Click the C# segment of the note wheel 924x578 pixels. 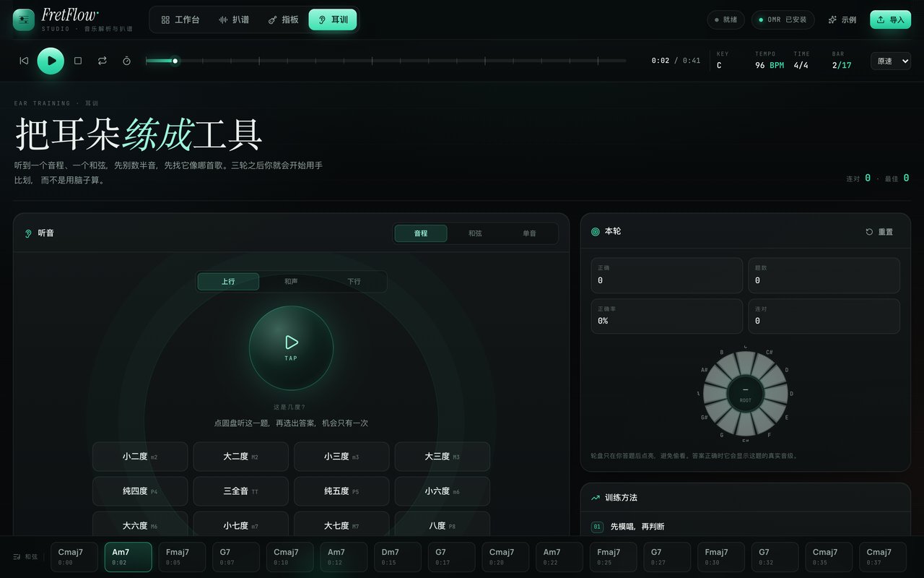pos(763,365)
